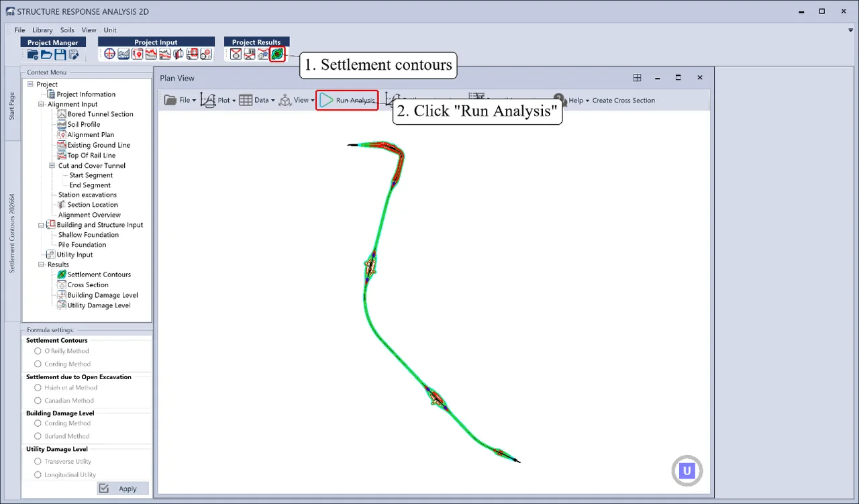Click the crosshair circle tunnel icon in Project Input
Viewport: 859px width, 504px height.
[109, 54]
